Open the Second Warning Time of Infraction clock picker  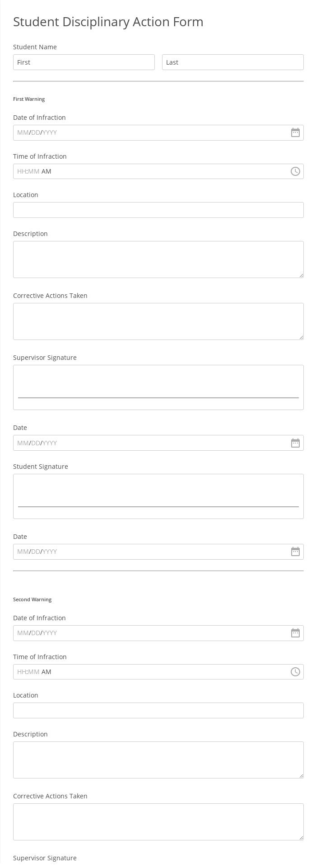295,672
